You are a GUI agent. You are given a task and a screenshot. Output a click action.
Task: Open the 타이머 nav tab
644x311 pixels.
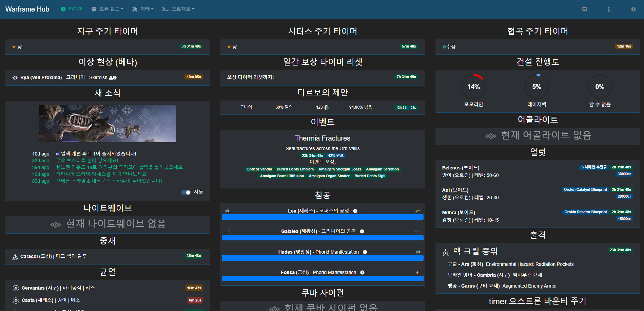pyautogui.click(x=72, y=9)
